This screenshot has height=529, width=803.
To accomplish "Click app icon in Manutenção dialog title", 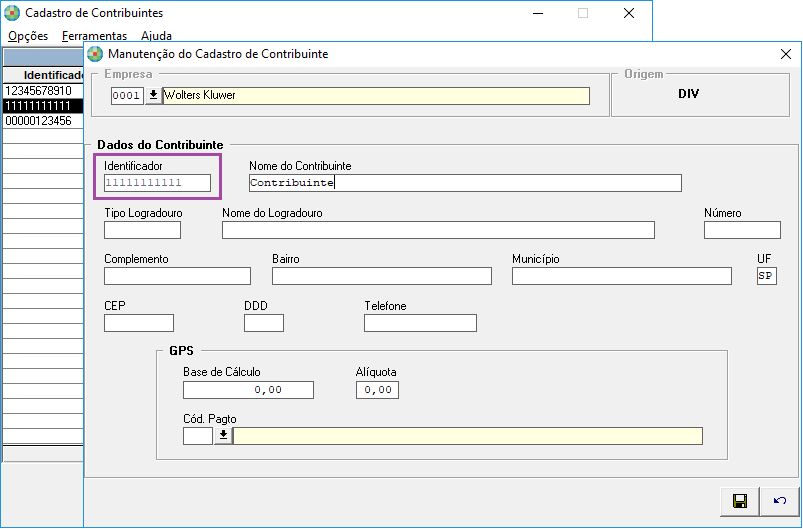I will [95, 54].
